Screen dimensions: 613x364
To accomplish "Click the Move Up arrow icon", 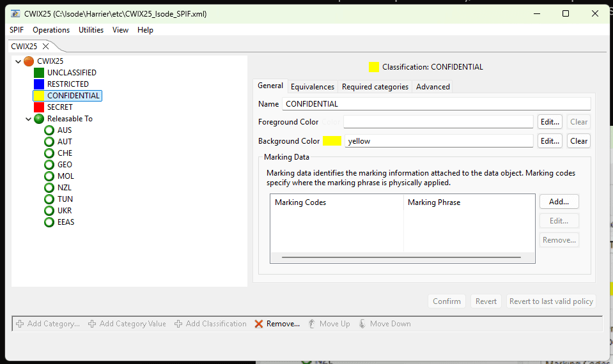I will coord(311,324).
